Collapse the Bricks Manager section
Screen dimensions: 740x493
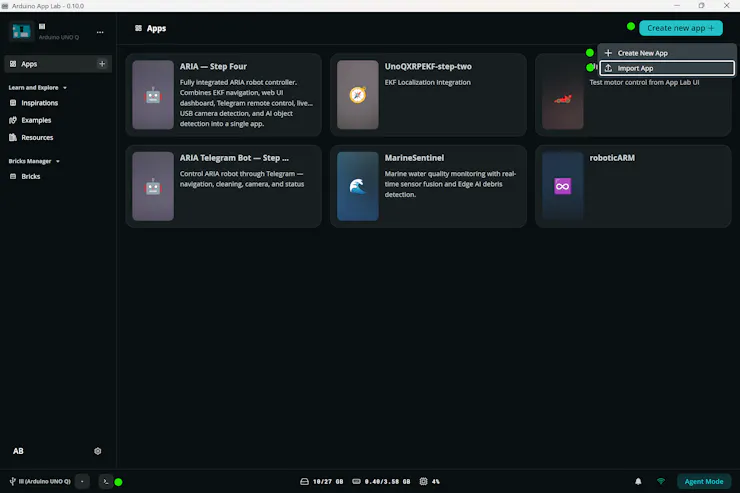tap(58, 161)
